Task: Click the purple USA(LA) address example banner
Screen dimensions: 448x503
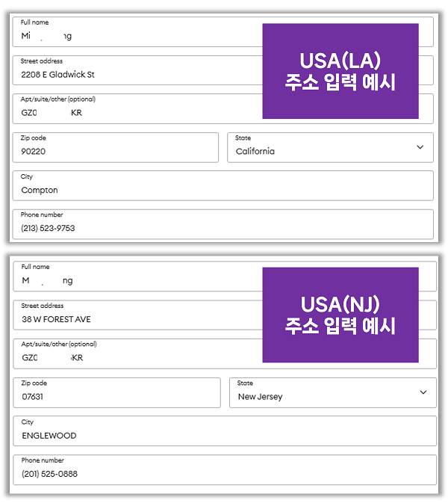Action: point(340,71)
